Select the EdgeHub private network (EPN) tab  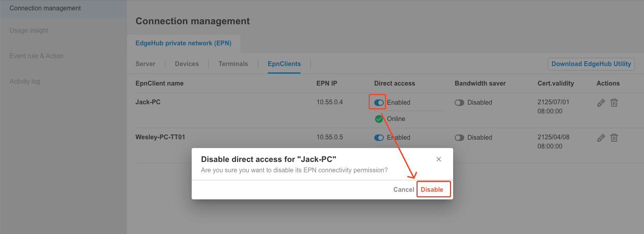pyautogui.click(x=183, y=43)
